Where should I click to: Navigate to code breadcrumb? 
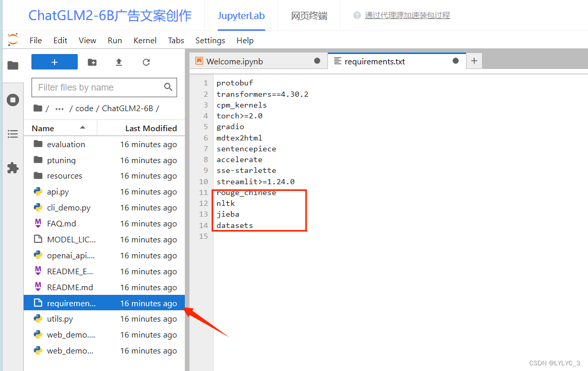(84, 108)
